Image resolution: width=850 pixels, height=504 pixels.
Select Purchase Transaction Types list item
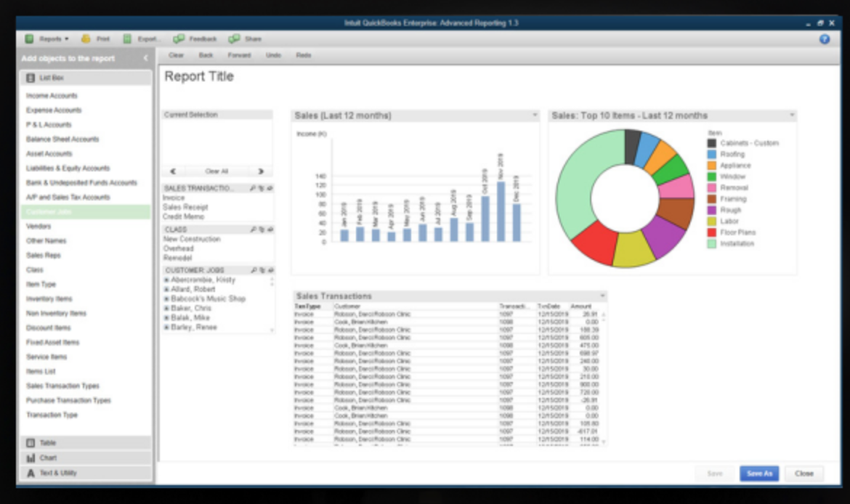click(69, 400)
